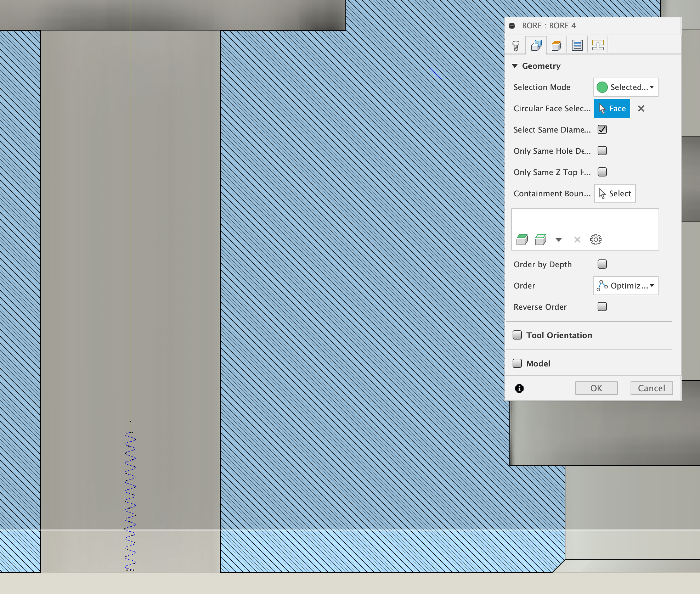Click the open face selection icon
700x594 pixels.
[540, 239]
